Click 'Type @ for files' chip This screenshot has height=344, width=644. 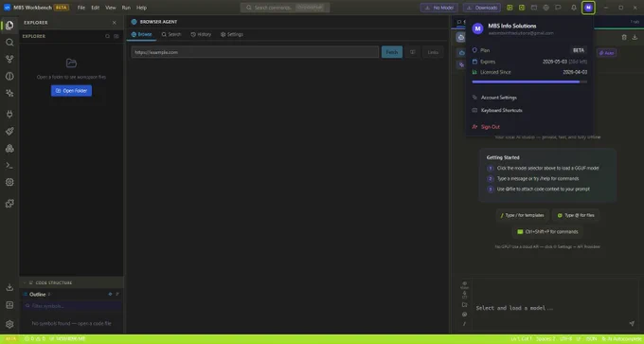(x=576, y=215)
